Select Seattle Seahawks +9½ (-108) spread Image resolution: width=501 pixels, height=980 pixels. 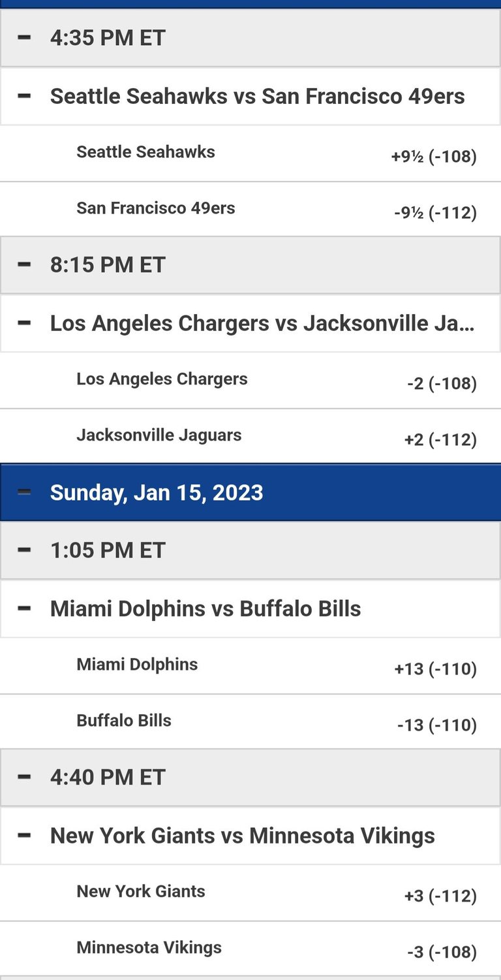coord(434,157)
